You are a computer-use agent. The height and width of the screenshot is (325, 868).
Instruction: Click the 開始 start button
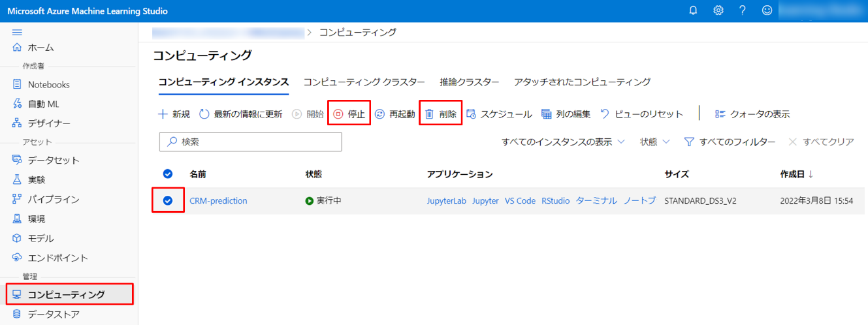[308, 114]
